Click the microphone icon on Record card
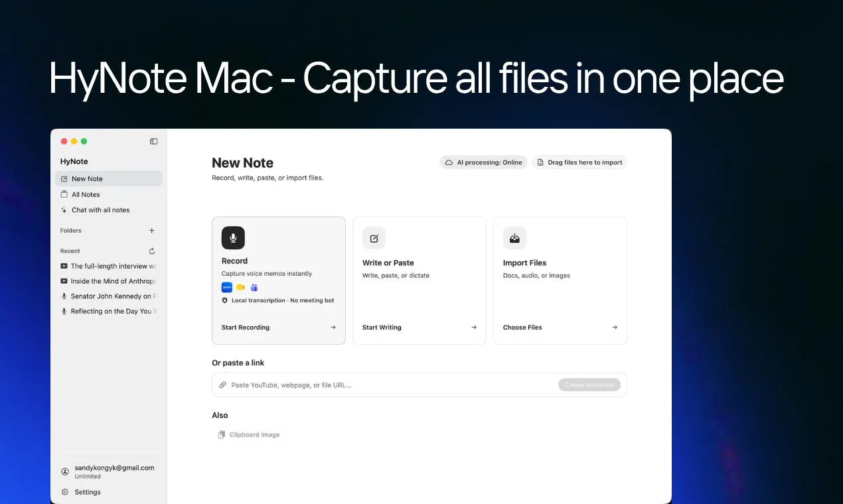Image resolution: width=843 pixels, height=504 pixels. [233, 237]
